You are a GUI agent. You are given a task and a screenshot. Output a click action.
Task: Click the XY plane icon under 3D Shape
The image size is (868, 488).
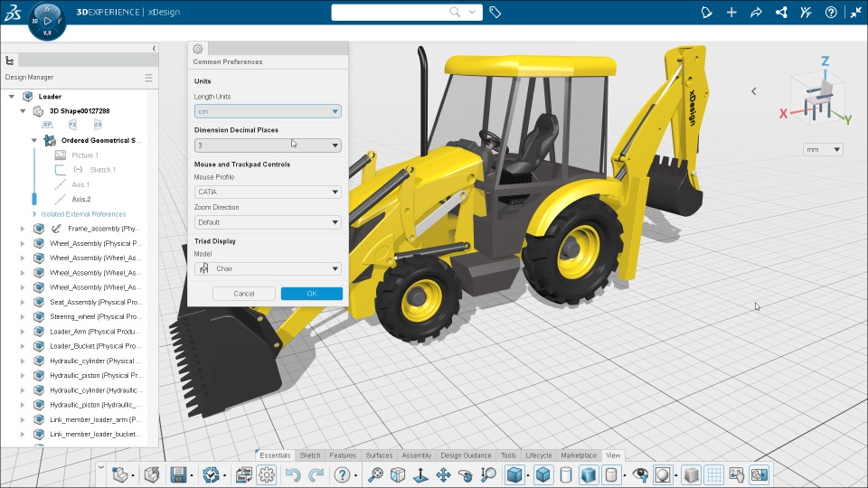point(48,125)
